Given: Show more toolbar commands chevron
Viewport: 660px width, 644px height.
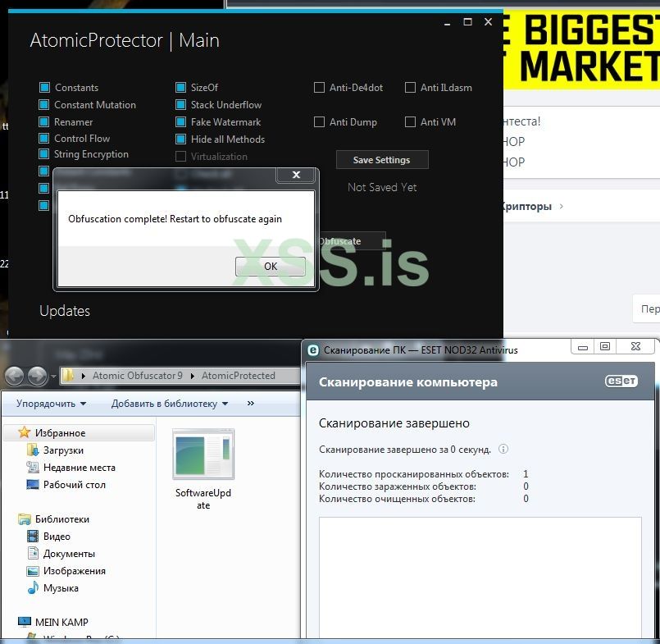Looking at the screenshot, I should 250,403.
